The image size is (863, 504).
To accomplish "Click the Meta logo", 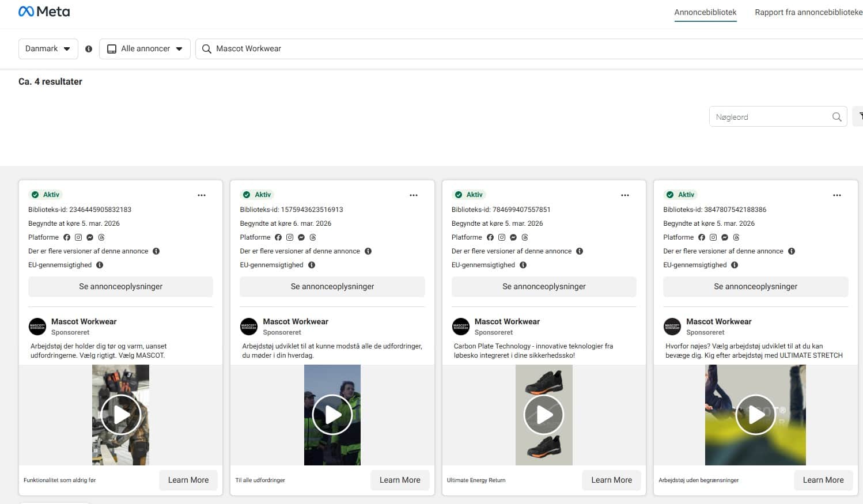I will click(x=44, y=12).
